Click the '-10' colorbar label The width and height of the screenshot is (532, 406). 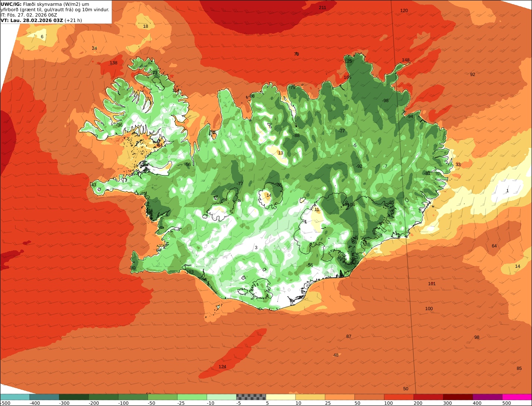(x=211, y=403)
